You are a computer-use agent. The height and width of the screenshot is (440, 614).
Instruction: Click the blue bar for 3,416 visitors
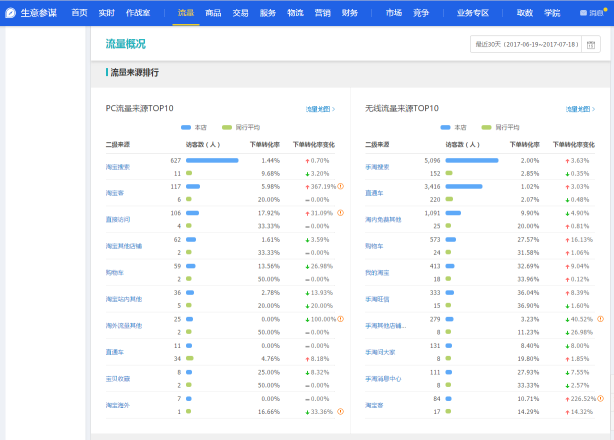click(x=464, y=186)
